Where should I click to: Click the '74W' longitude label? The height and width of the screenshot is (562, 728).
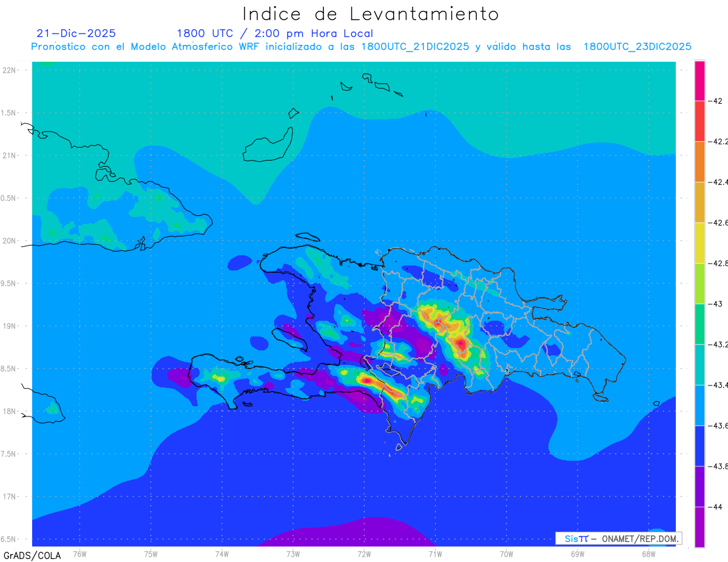point(222,554)
